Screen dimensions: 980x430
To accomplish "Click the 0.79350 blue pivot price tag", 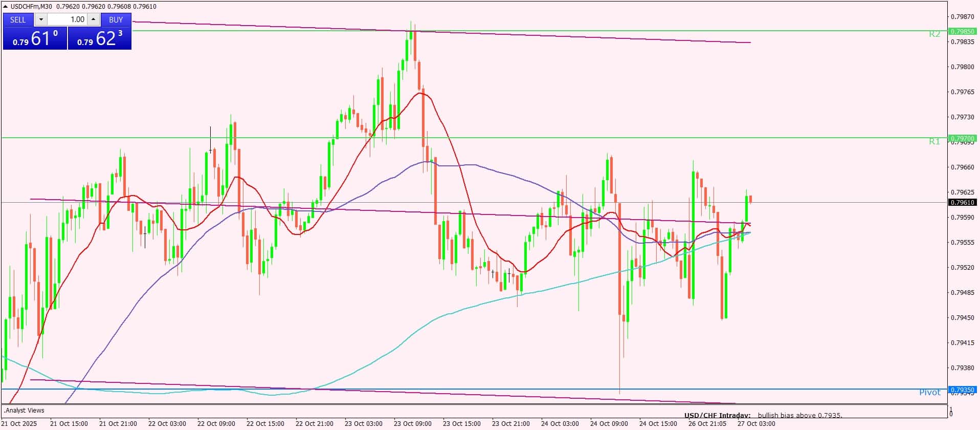I will click(x=962, y=390).
